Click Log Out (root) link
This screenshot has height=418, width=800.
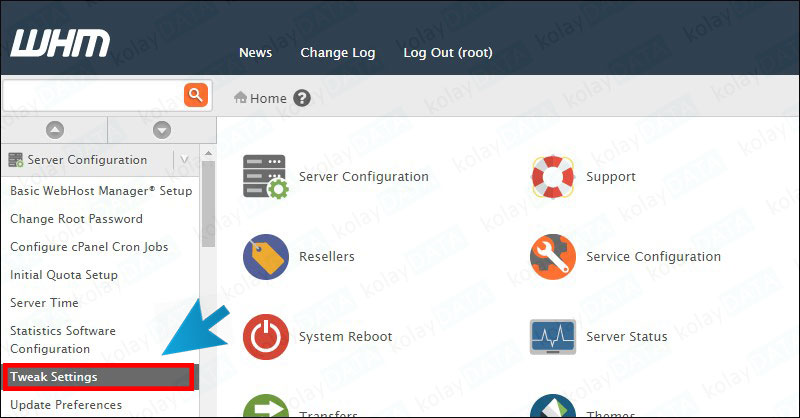pyautogui.click(x=447, y=53)
